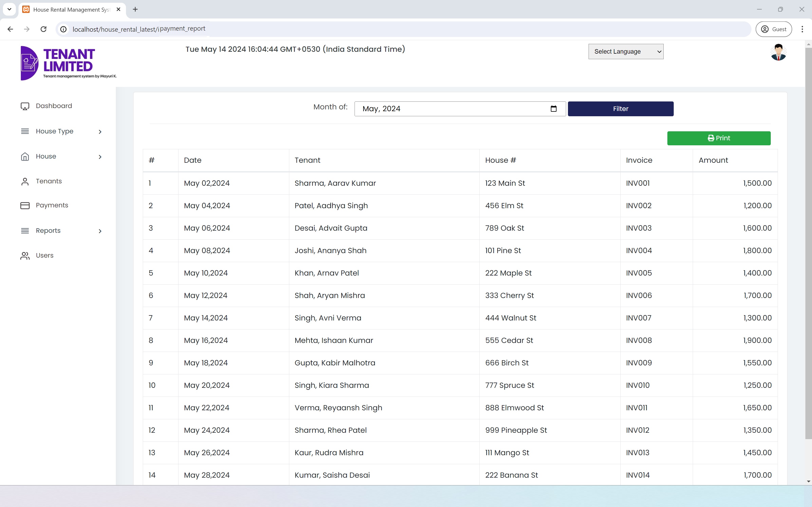Open the Users sidebar item
Viewport: 812px width, 507px height.
point(45,255)
